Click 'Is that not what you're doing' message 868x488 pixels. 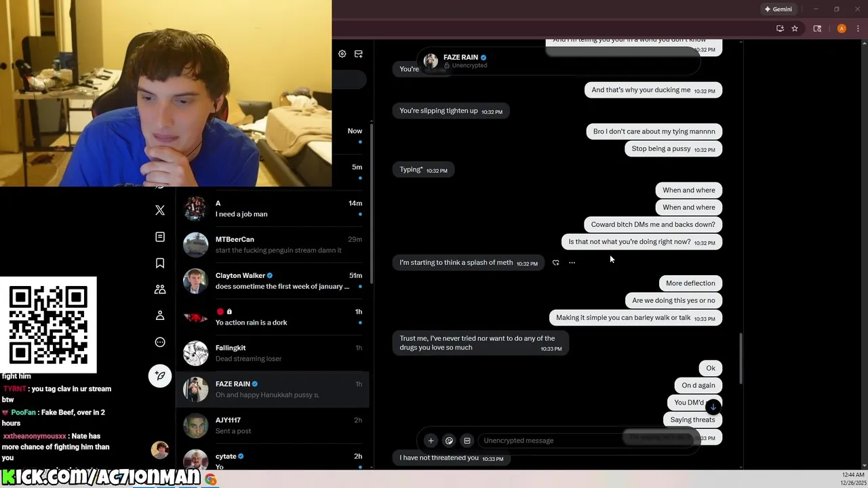point(642,242)
